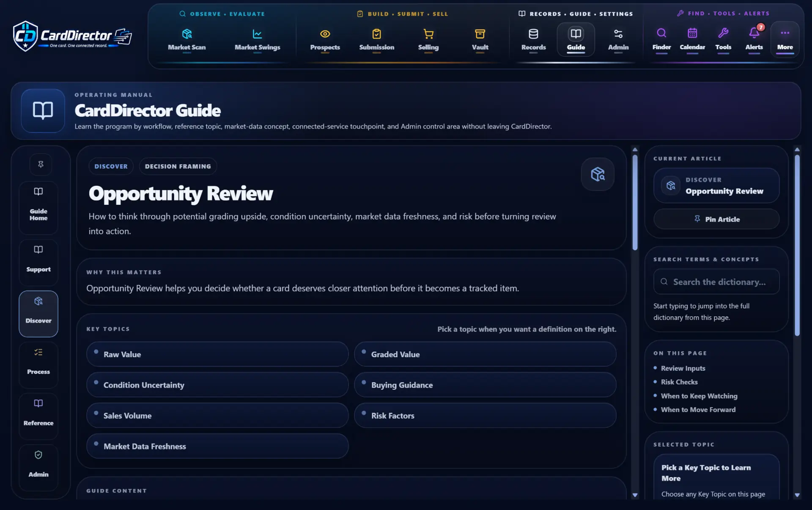Select the Raw Value key topic
This screenshot has height=510, width=812.
point(217,354)
